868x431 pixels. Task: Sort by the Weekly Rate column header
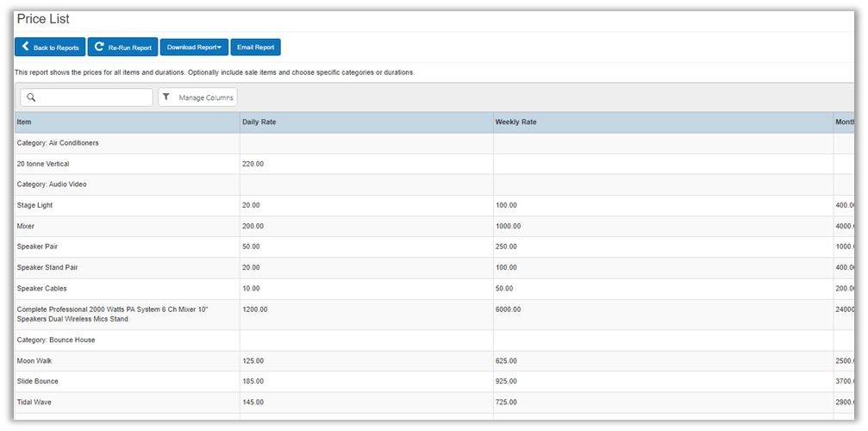point(516,122)
